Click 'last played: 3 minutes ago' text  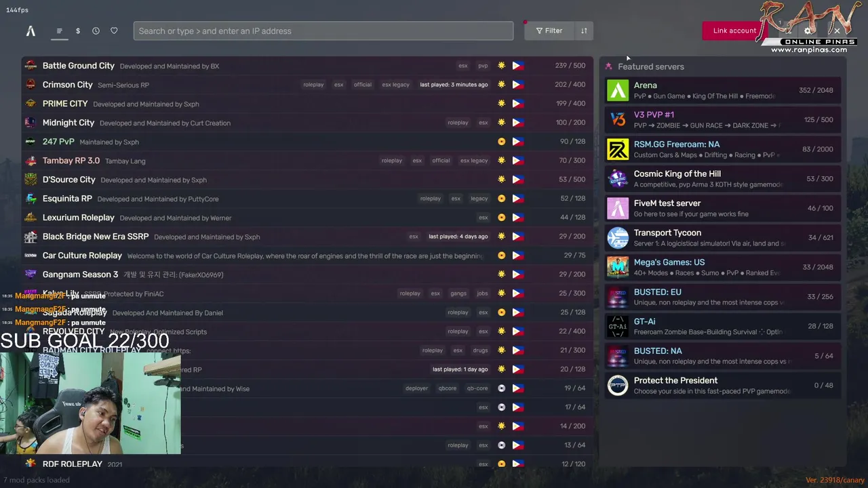point(454,85)
